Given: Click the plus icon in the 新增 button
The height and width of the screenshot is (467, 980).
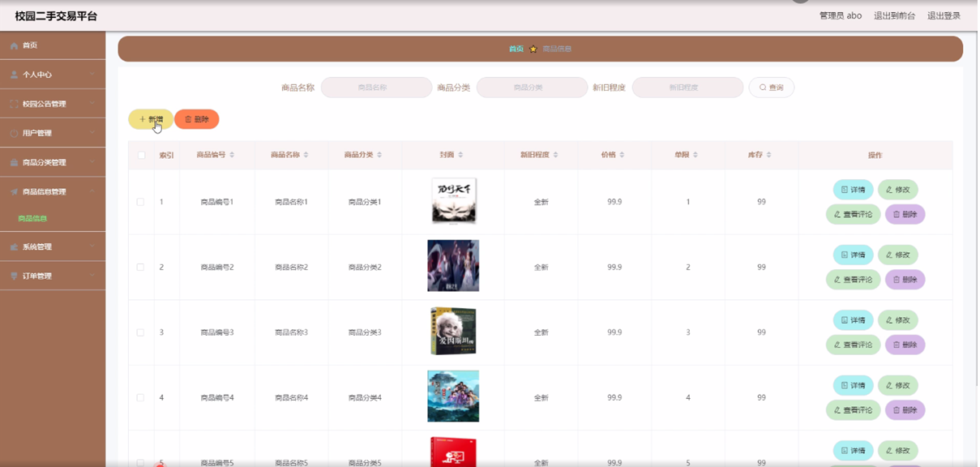Looking at the screenshot, I should point(142,120).
